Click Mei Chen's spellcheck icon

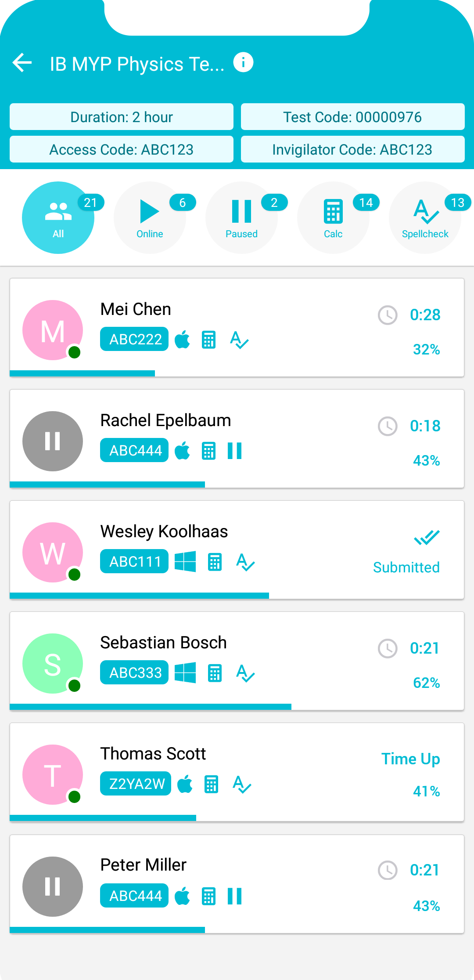click(239, 340)
